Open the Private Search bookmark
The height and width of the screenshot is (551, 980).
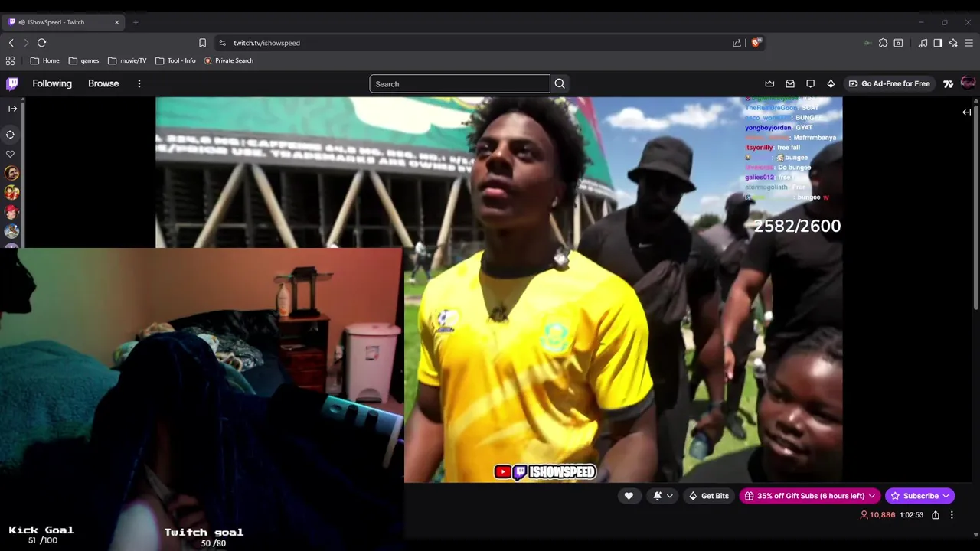[x=228, y=60]
